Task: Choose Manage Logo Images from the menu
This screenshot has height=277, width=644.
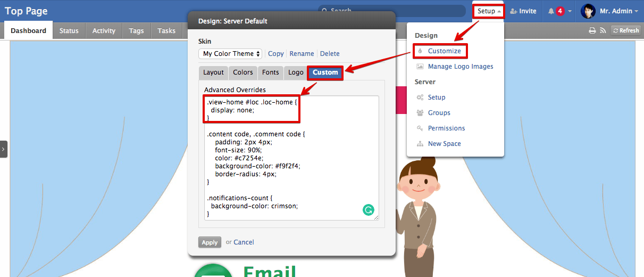Action: click(460, 67)
